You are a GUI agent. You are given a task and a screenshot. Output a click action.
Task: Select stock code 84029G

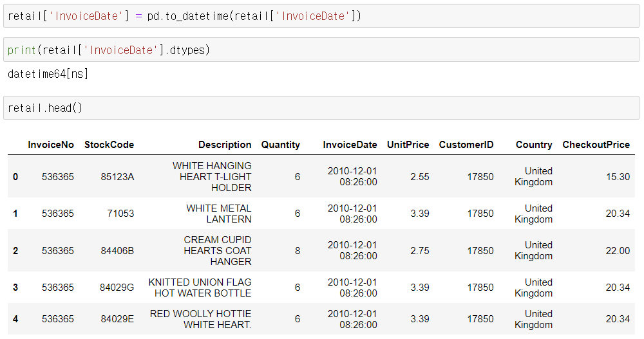click(x=117, y=288)
